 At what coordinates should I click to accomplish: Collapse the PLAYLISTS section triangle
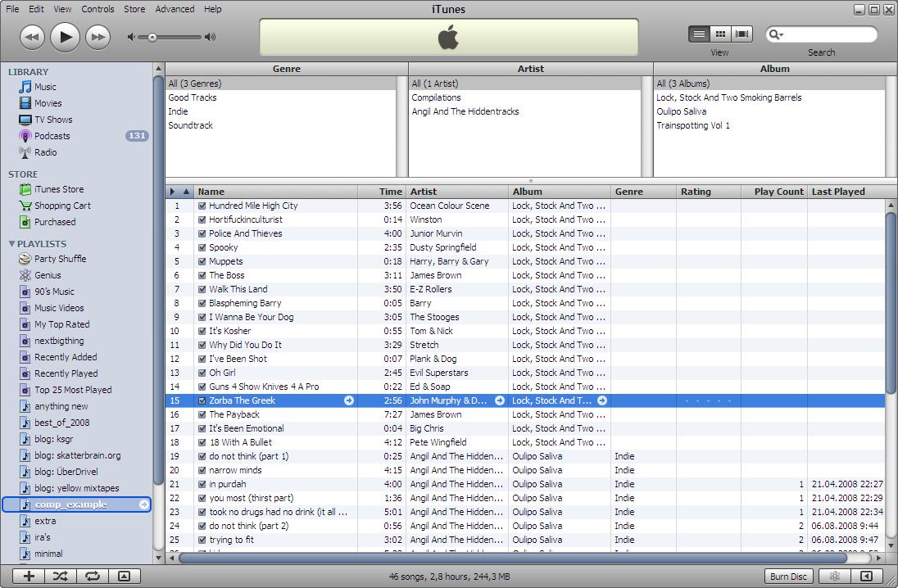(11, 244)
